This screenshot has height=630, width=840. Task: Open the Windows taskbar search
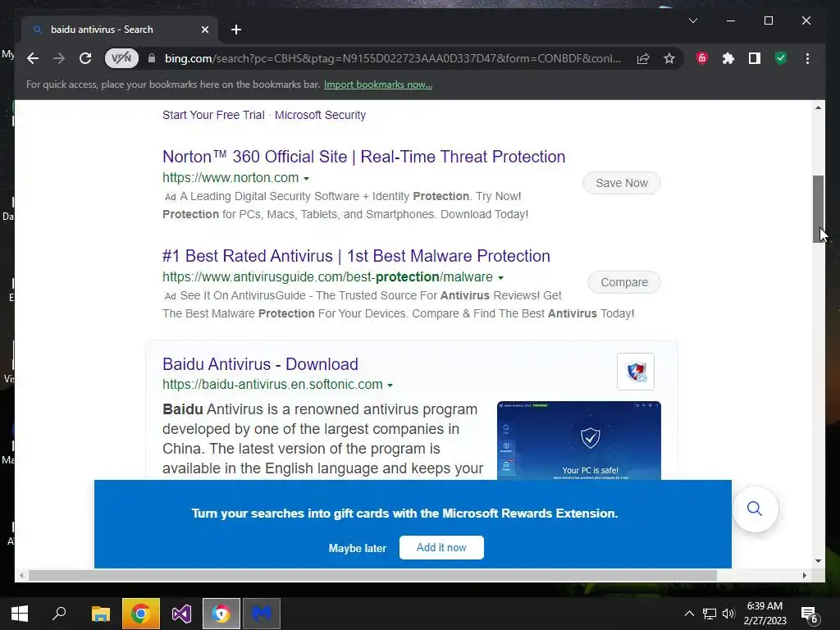[59, 614]
